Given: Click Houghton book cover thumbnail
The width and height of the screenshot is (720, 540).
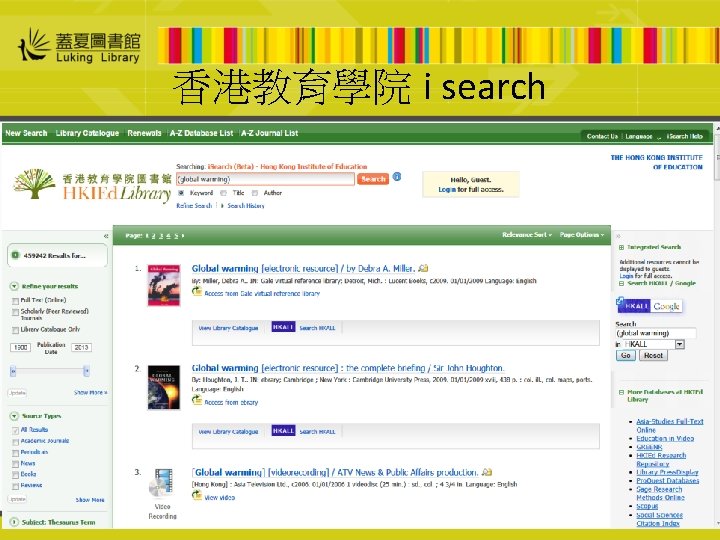Looking at the screenshot, I should (x=164, y=387).
